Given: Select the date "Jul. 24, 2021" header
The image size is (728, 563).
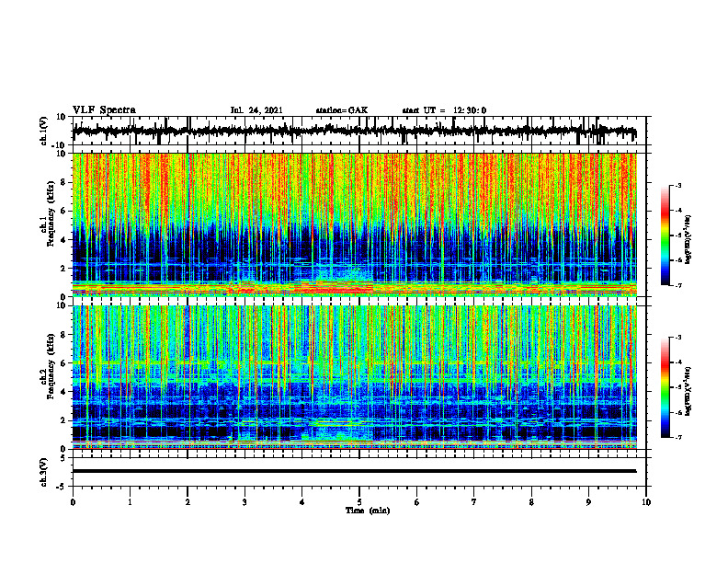Looking at the screenshot, I should tap(256, 110).
